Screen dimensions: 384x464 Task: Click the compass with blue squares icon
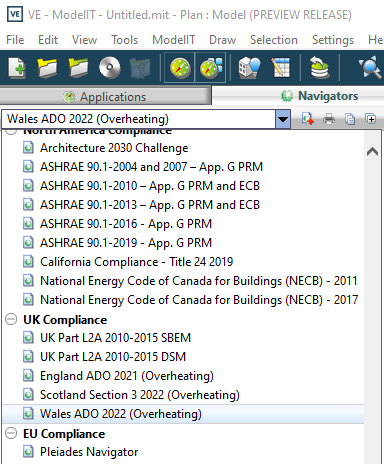[x=211, y=68]
